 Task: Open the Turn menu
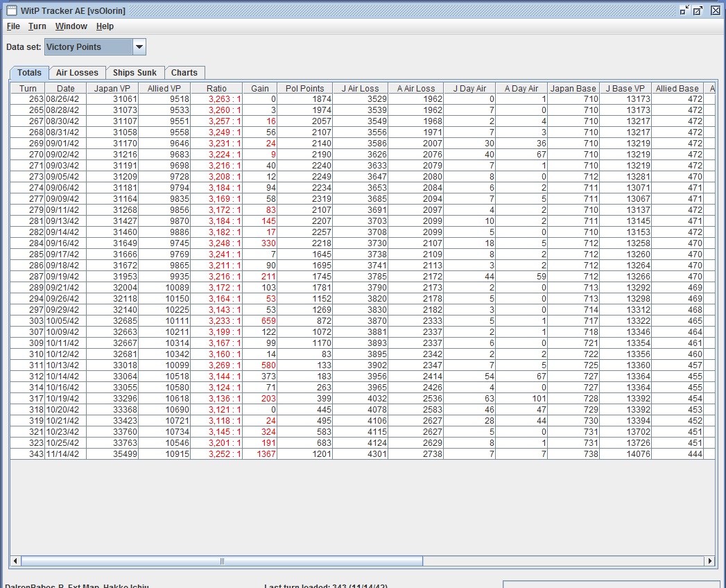pos(37,26)
